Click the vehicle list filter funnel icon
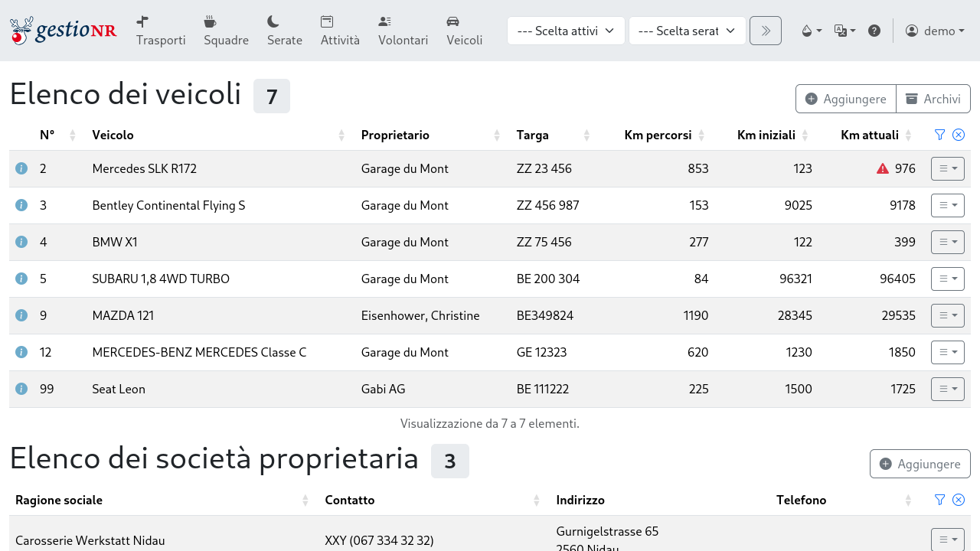The width and height of the screenshot is (980, 551). click(940, 135)
